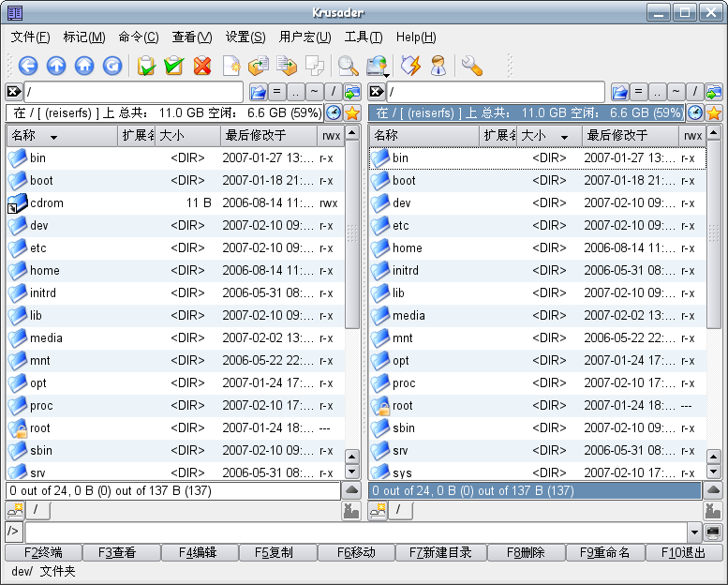Click right panel folder chooser icon

(x=620, y=92)
